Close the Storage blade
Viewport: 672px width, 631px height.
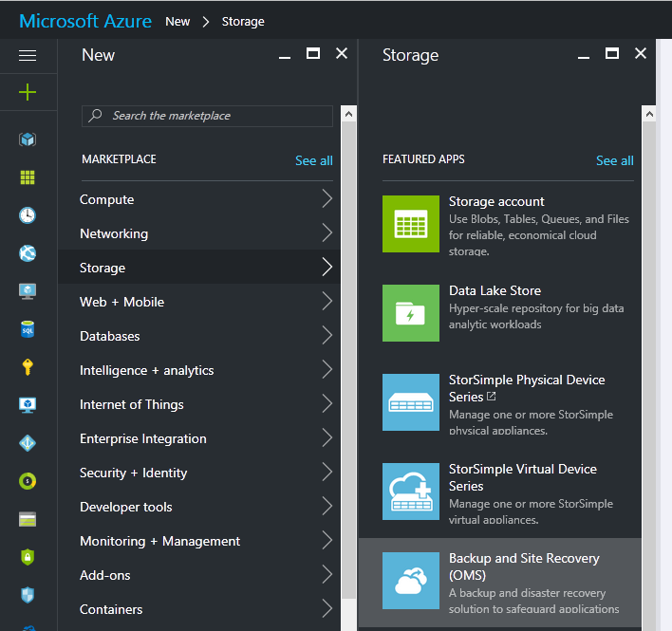tap(641, 53)
